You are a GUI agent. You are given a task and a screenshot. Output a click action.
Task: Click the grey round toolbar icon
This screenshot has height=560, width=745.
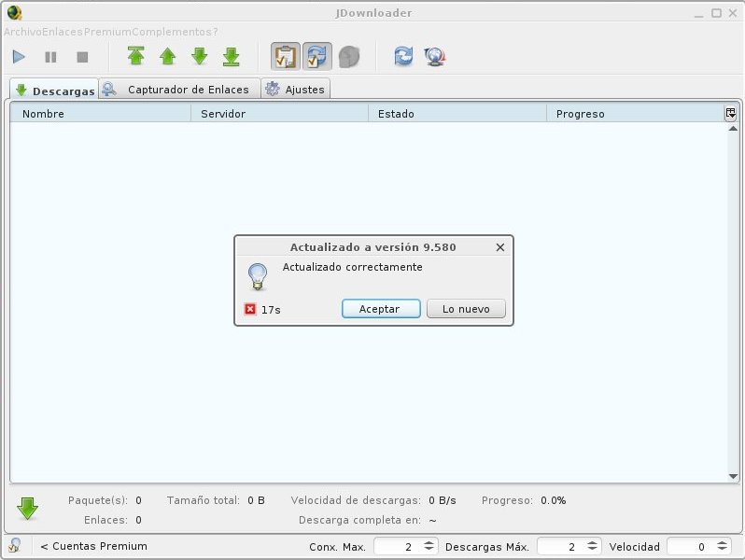(349, 57)
